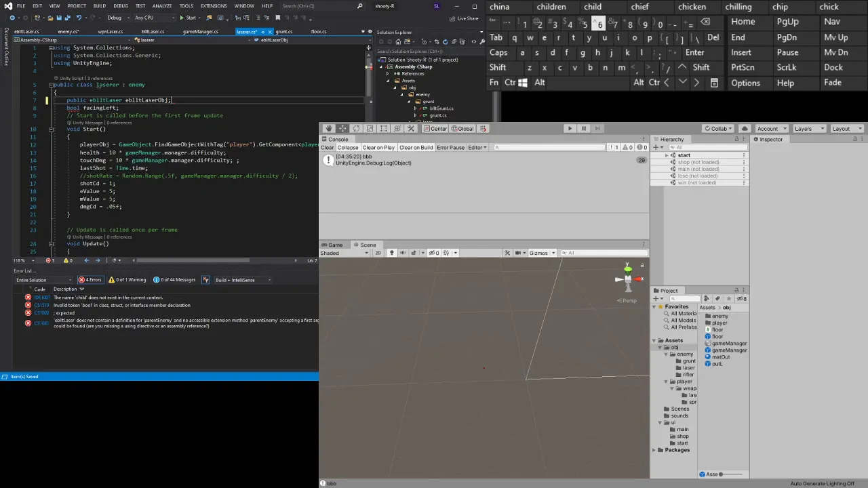This screenshot has height=488, width=868.
Task: Open the enemy.cs* editor tab
Action: click(68, 31)
